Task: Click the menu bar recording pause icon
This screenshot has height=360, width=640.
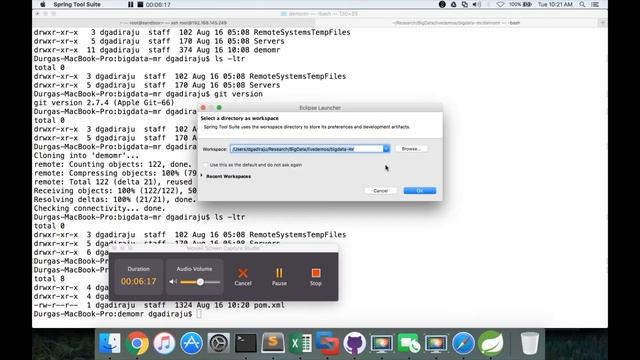Action: pyautogui.click(x=131, y=4)
